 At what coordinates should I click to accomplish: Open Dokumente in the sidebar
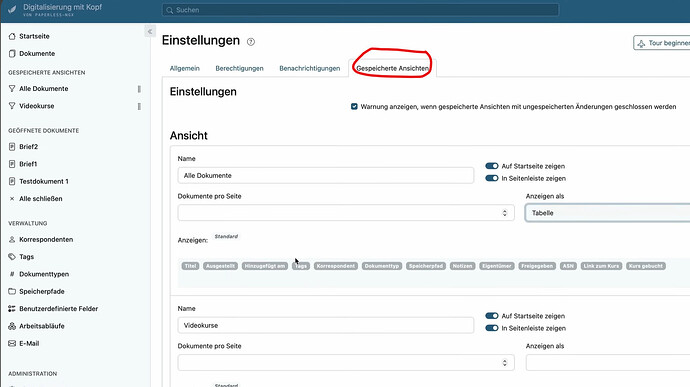click(37, 53)
